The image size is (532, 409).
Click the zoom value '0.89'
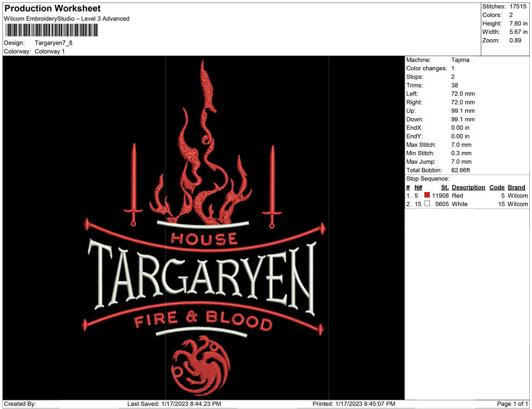click(x=515, y=40)
